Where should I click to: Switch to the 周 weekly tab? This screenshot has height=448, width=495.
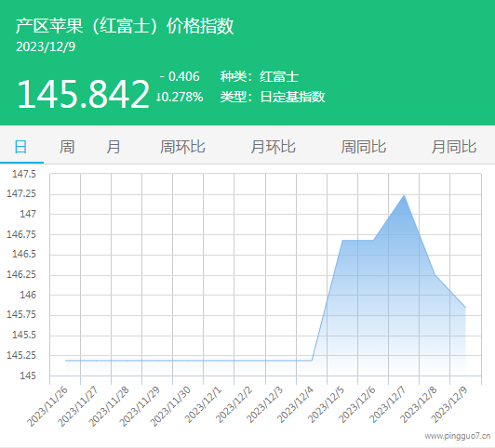[x=67, y=147]
